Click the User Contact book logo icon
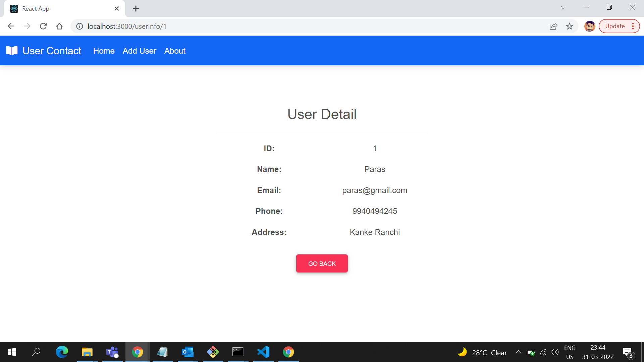The image size is (644, 362). click(12, 51)
